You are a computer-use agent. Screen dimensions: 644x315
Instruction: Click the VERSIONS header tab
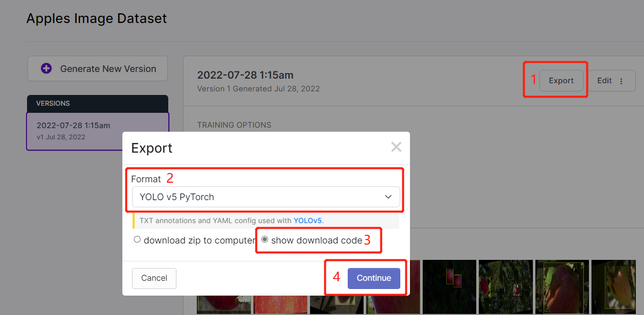pos(97,104)
